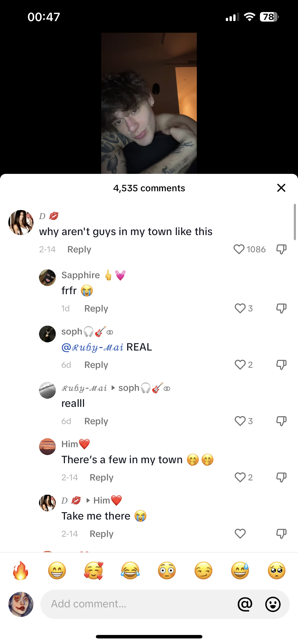298x644 pixels.
Task: Open Sapphire's profile picture
Action: [x=47, y=277]
